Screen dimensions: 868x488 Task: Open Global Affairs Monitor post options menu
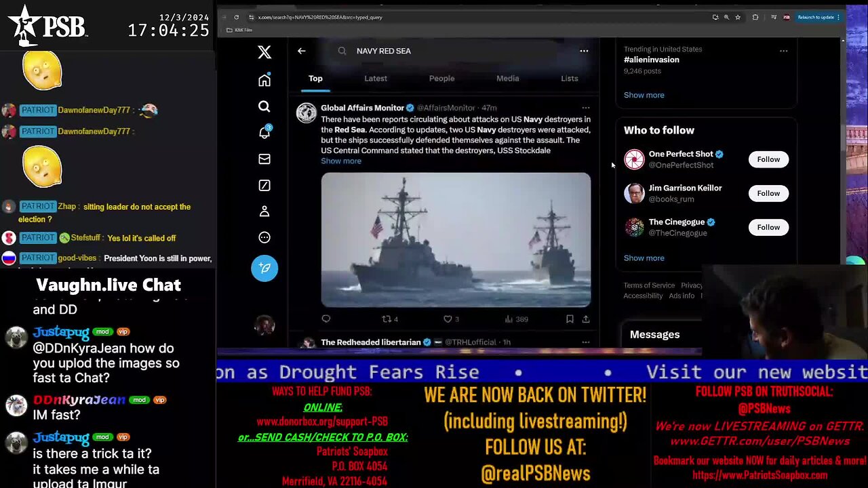[586, 108]
